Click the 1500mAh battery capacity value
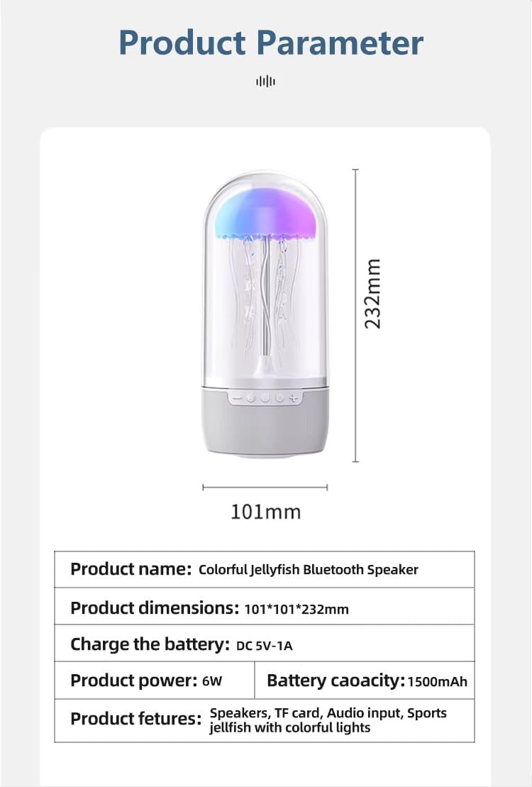This screenshot has height=787, width=532. tap(438, 682)
